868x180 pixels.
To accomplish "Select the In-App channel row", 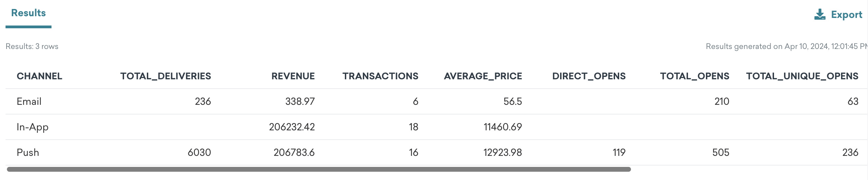I will click(x=436, y=127).
